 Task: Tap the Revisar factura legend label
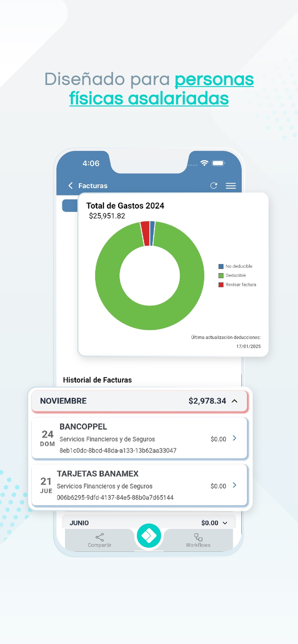point(241,285)
